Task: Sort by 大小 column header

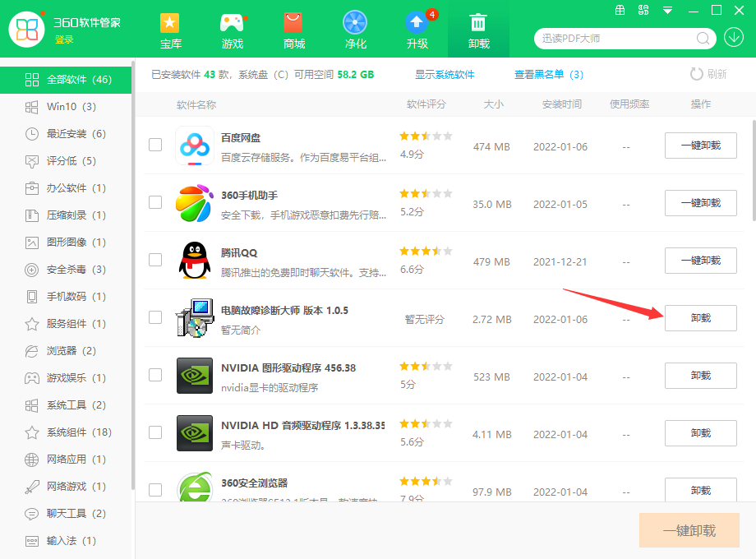Action: tap(494, 104)
